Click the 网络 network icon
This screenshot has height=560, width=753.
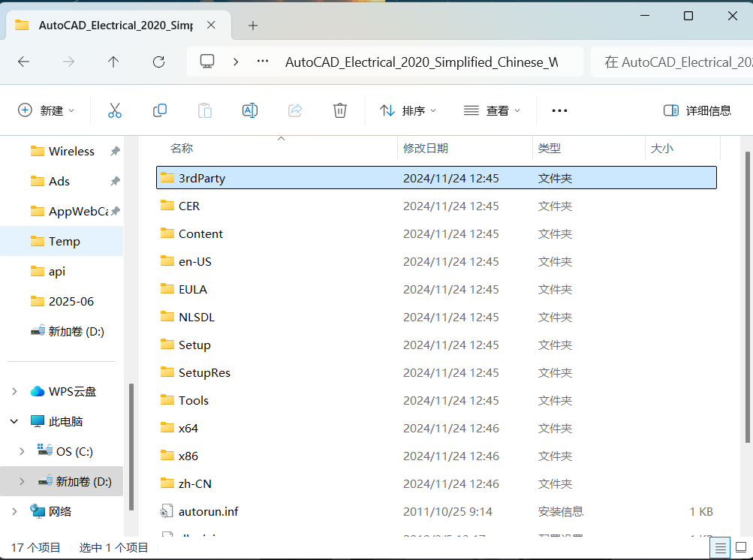coord(38,511)
